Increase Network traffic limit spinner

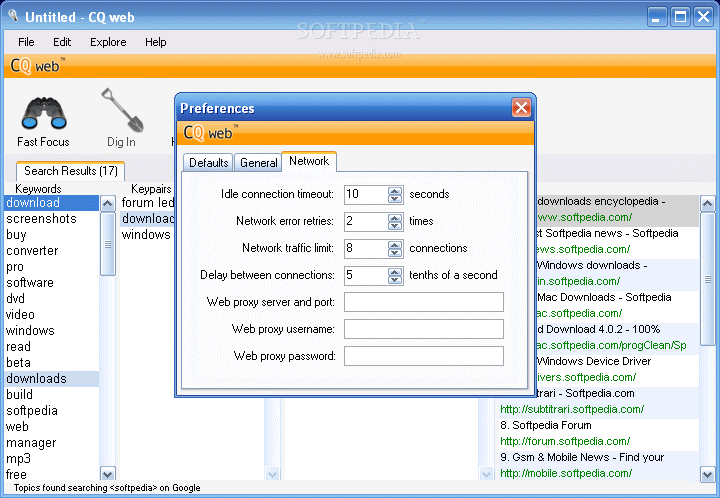coord(395,245)
